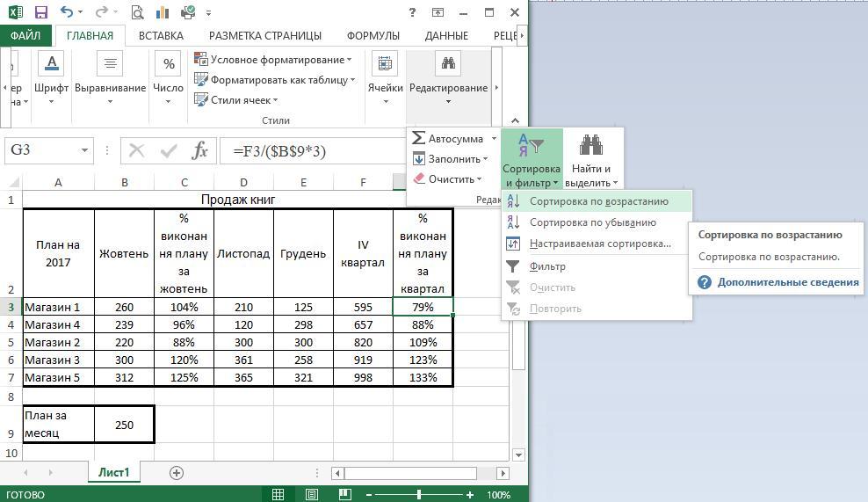868x502 pixels.
Task: Click Сортировка и фильтр button
Action: (x=532, y=160)
